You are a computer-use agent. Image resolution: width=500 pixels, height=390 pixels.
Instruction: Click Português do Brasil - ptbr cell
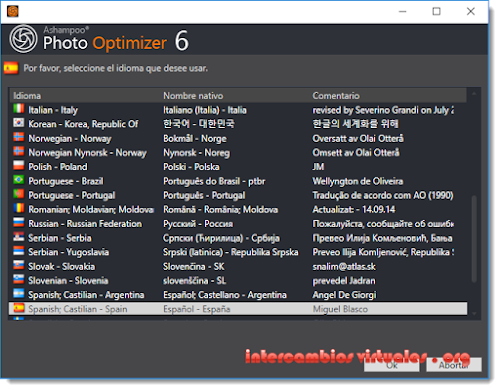point(214,181)
